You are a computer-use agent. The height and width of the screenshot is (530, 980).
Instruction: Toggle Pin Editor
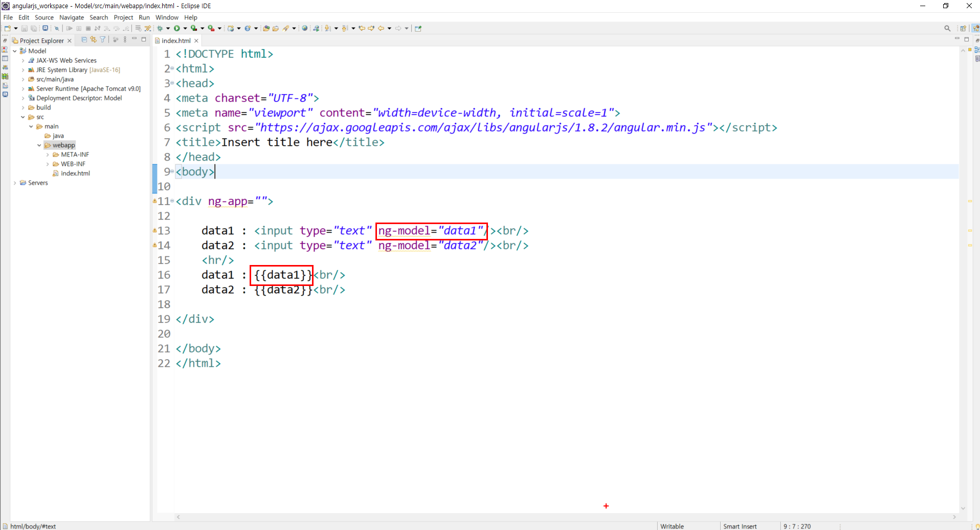pos(418,28)
